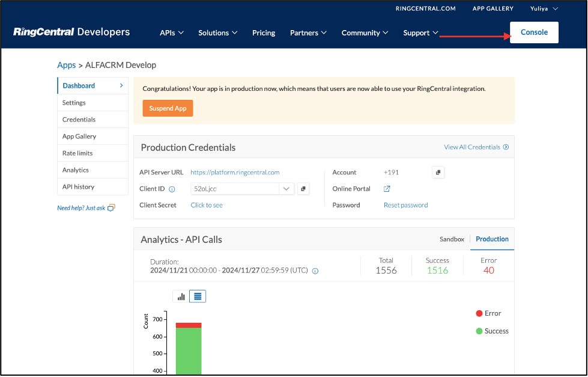The height and width of the screenshot is (377, 588).
Task: Click to see the Client Secret
Action: click(x=207, y=205)
